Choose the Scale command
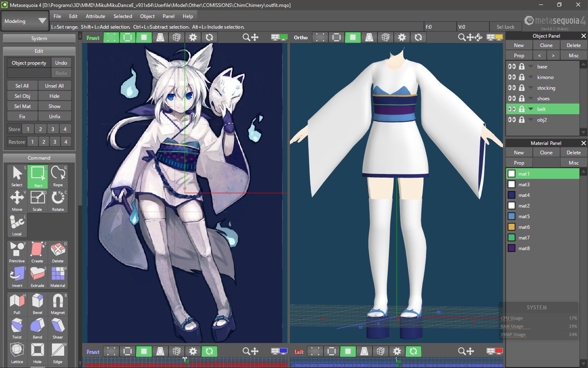The height and width of the screenshot is (368, 588). pos(38,201)
